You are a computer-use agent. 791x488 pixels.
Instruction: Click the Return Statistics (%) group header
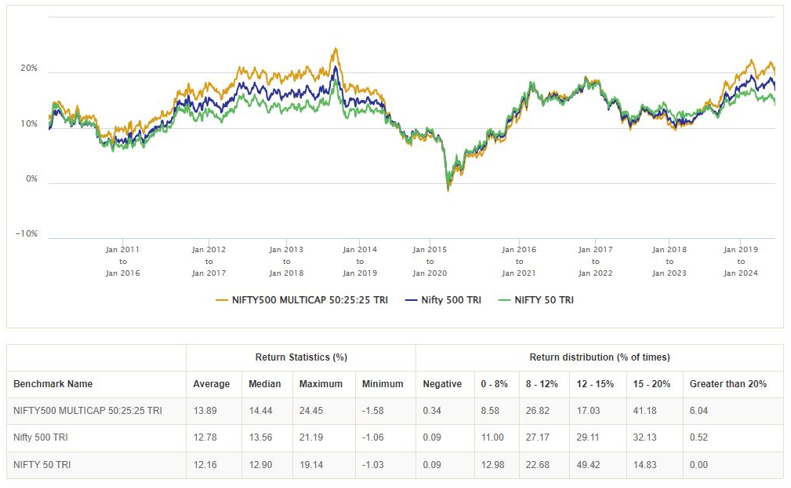point(301,357)
